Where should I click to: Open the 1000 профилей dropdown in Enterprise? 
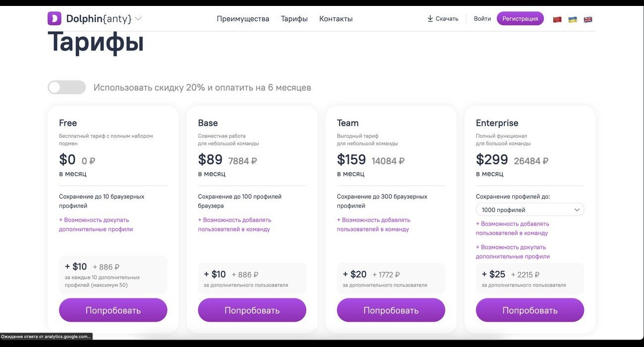click(x=530, y=210)
